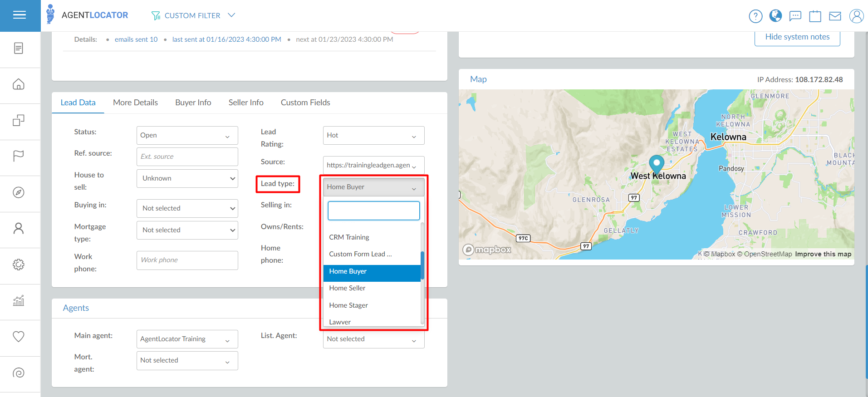Click the emails sent 10 link

[x=136, y=39]
